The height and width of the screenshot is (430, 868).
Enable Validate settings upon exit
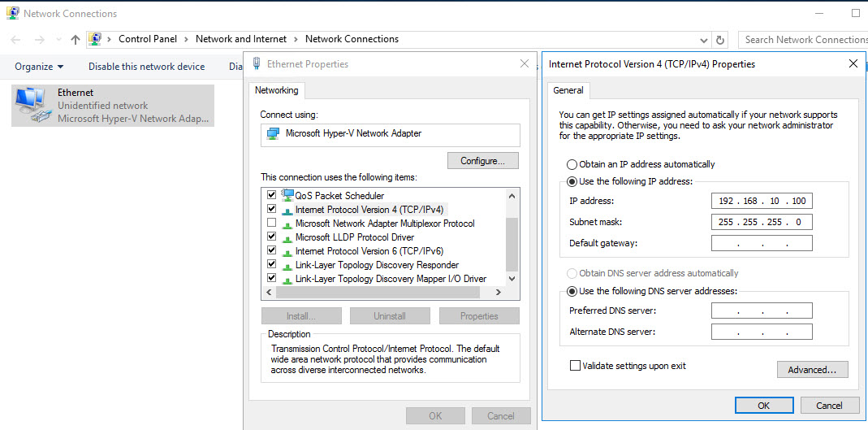(x=576, y=366)
